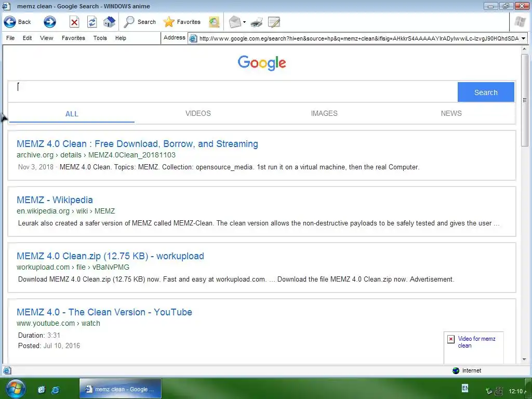This screenshot has width=532, height=399.
Task: Print the page with printer icon
Action: pyautogui.click(x=257, y=22)
